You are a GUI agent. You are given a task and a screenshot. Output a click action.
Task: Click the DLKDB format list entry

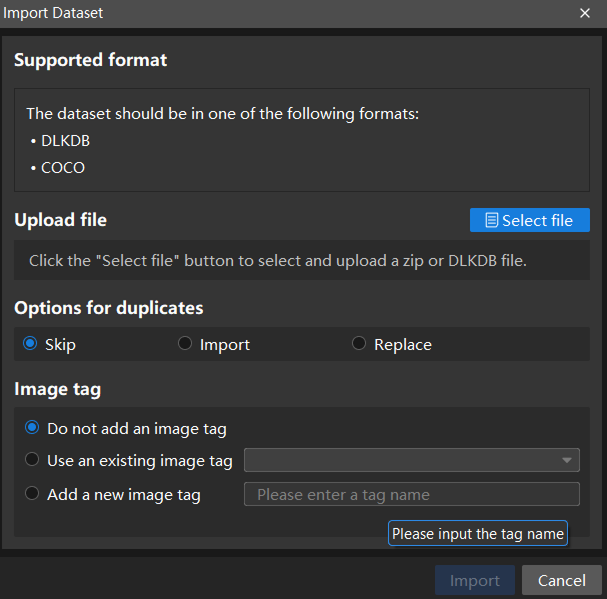65,141
